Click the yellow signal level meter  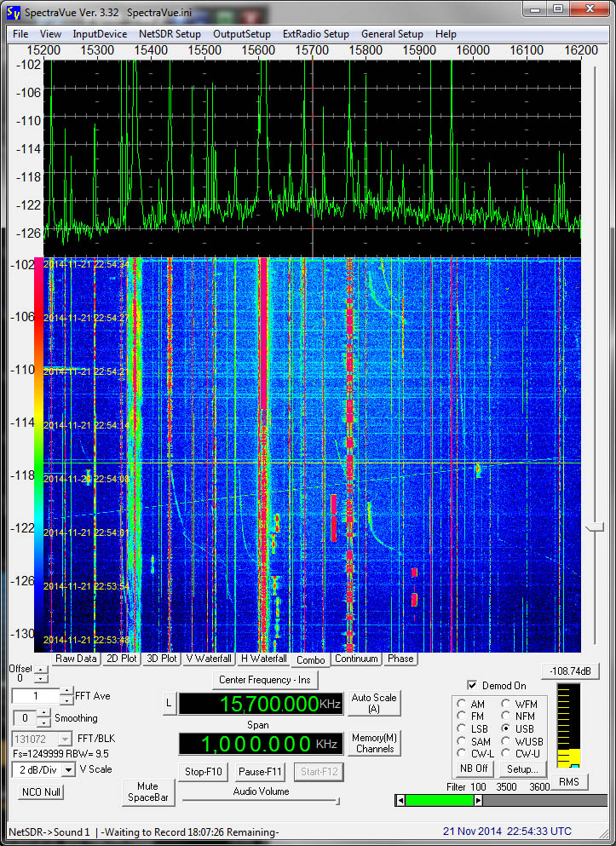click(568, 726)
